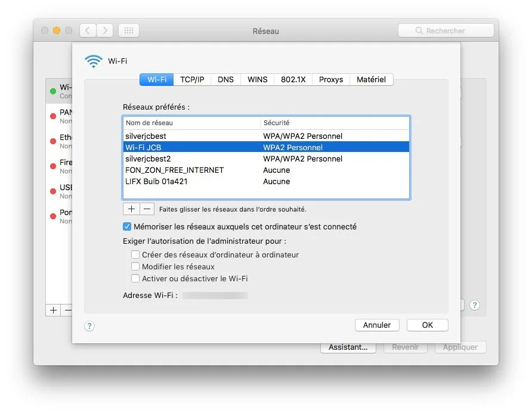Click the Wi-Fi signal icon in sheet header

[93, 61]
